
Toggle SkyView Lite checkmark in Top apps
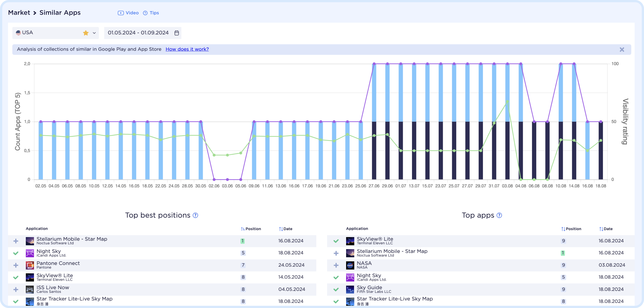tap(336, 241)
